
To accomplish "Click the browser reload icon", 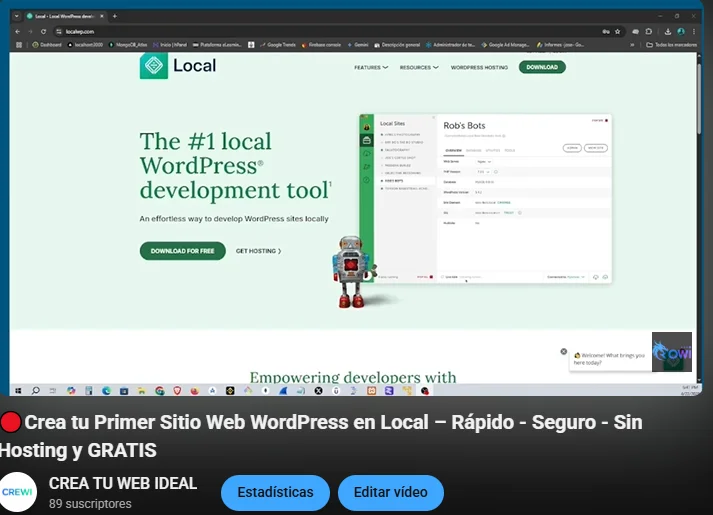I will point(43,31).
